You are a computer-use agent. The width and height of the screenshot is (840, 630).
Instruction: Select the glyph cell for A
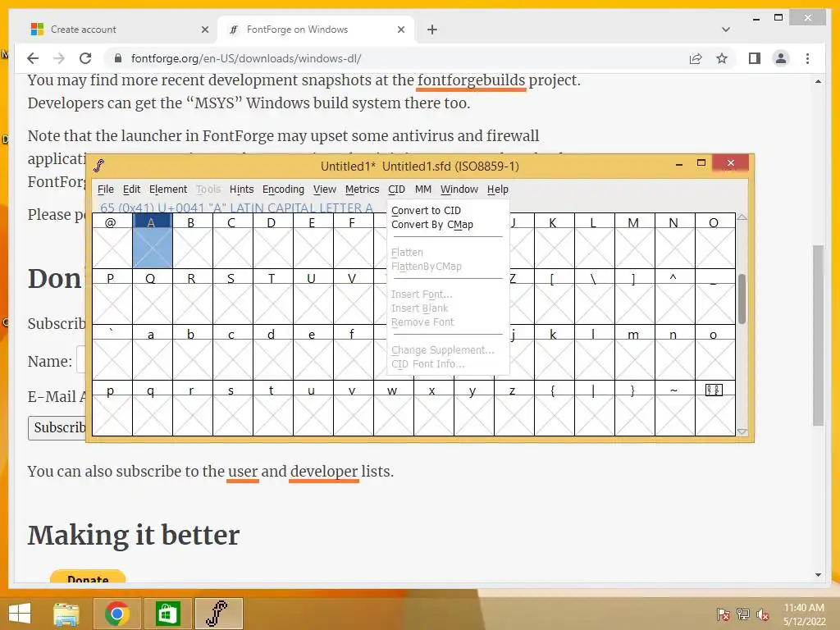(x=152, y=240)
